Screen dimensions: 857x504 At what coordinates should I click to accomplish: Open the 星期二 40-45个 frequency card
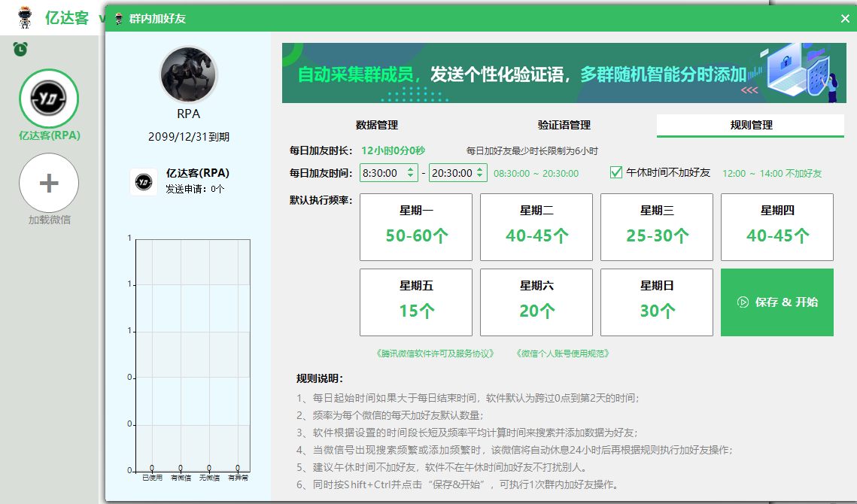(536, 227)
